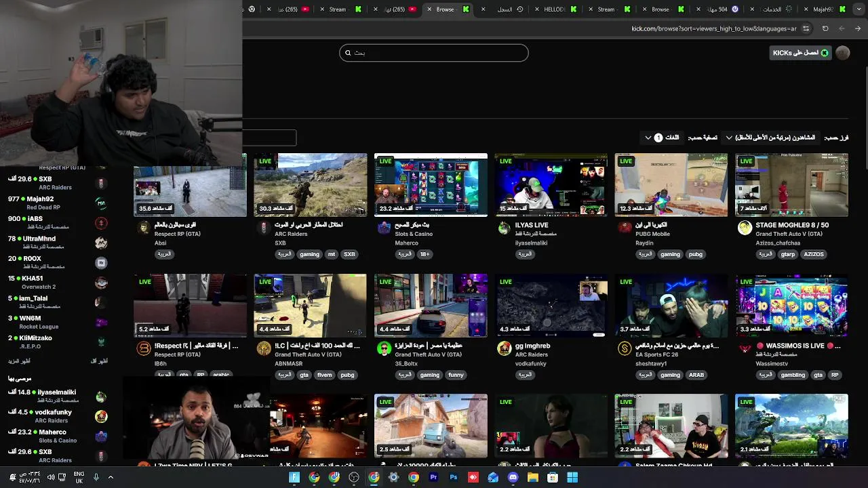Open OBS Studio from taskbar
The width and height of the screenshot is (868, 488).
354,477
